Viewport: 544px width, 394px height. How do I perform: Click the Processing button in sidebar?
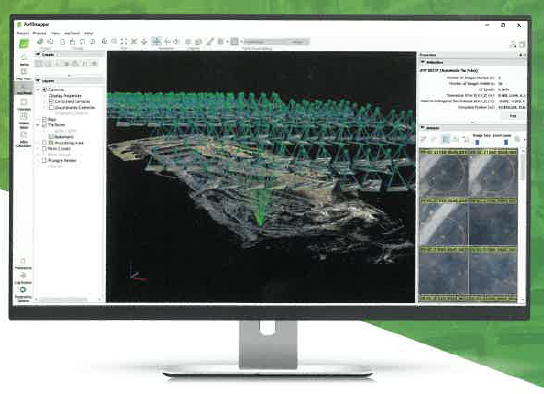pyautogui.click(x=23, y=264)
